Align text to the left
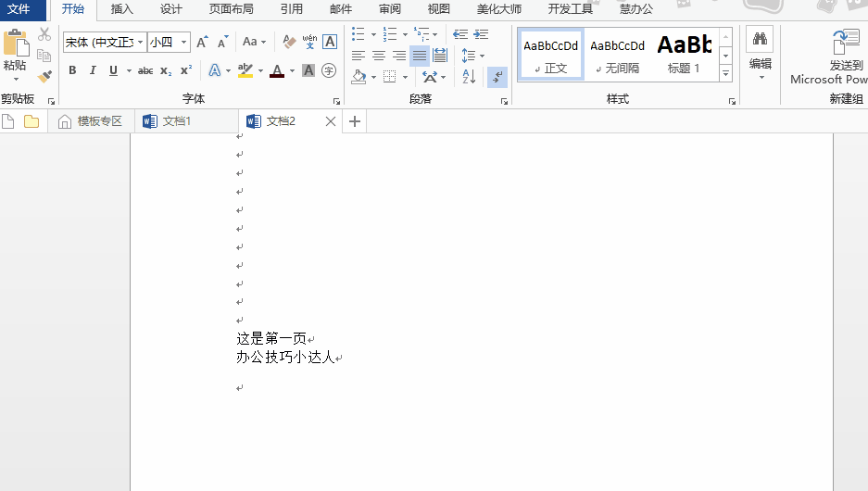Viewport: 868px width, 491px height. 359,56
